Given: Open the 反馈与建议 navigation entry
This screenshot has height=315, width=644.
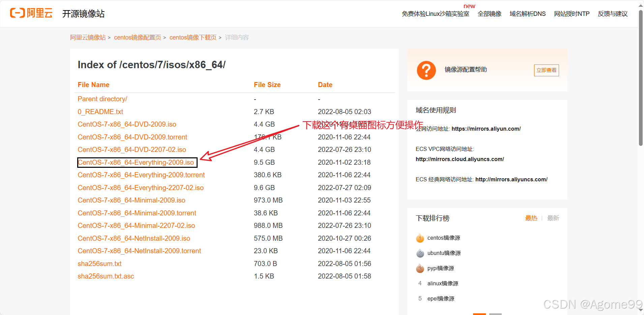Looking at the screenshot, I should pos(612,14).
